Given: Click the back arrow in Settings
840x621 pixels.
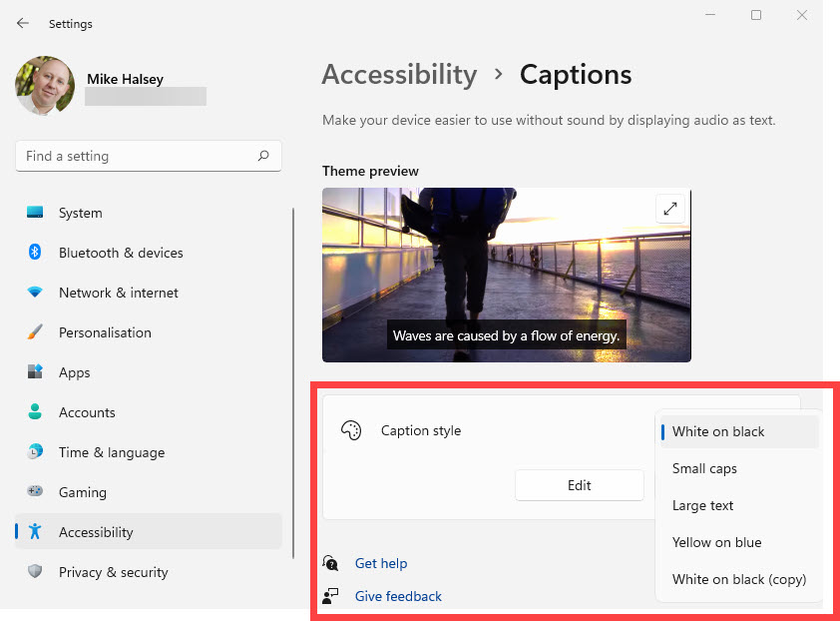Looking at the screenshot, I should pos(23,23).
